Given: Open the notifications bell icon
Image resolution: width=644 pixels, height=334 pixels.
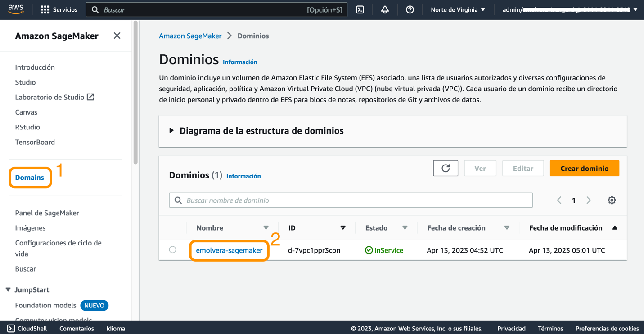Looking at the screenshot, I should click(x=385, y=9).
